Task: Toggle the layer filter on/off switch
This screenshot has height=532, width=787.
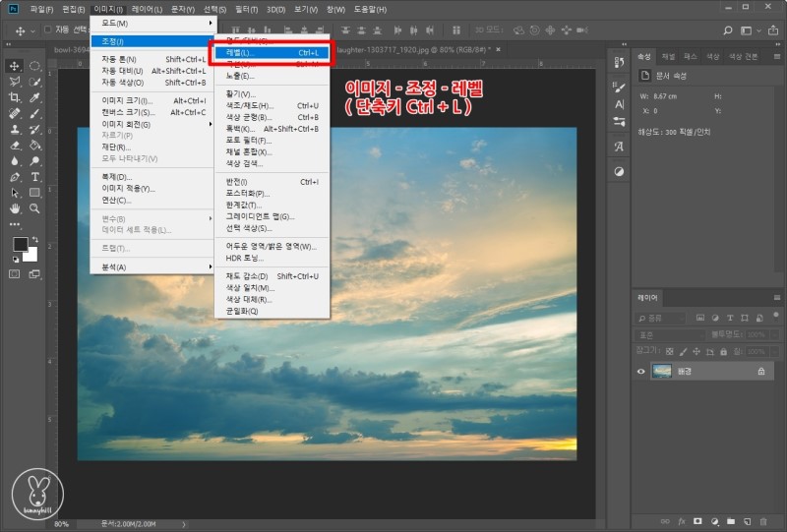Action: click(774, 318)
